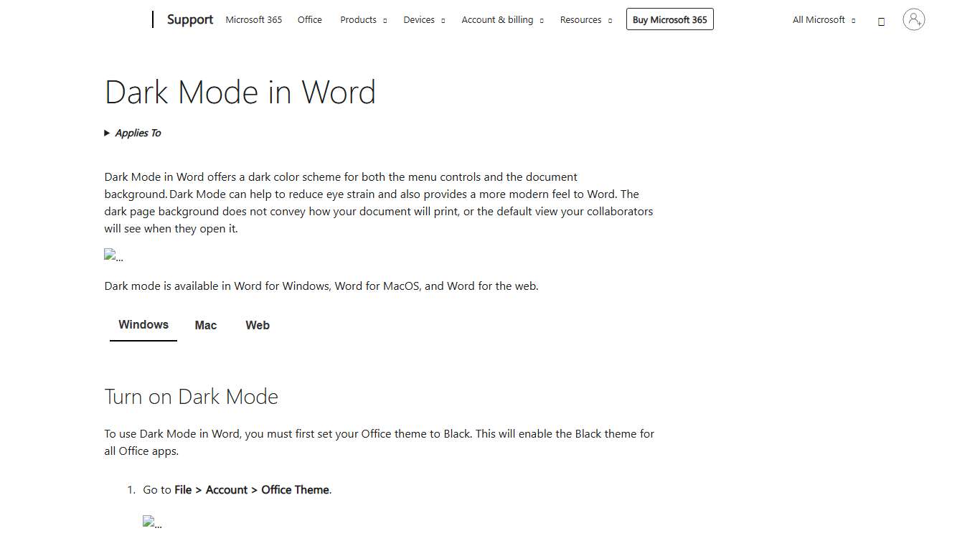Switch to the Mac tab
Viewport: 980px width, 551px height.
205,325
